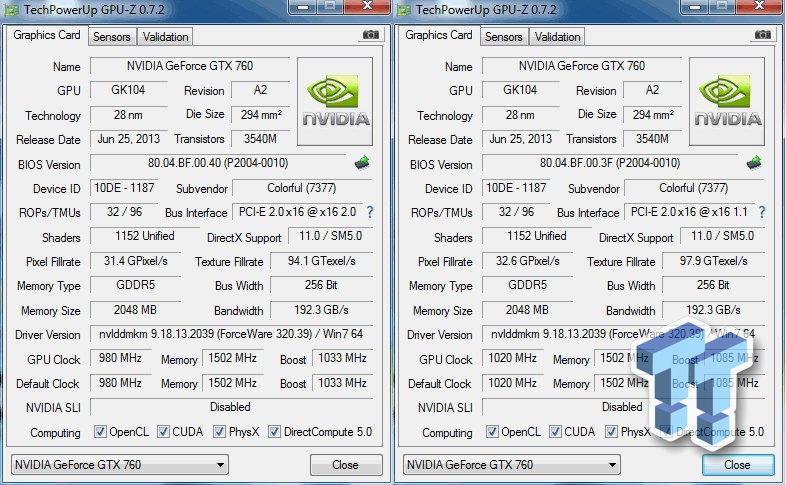
Task: Open the GPU selector dropdown in left window
Action: coord(120,464)
